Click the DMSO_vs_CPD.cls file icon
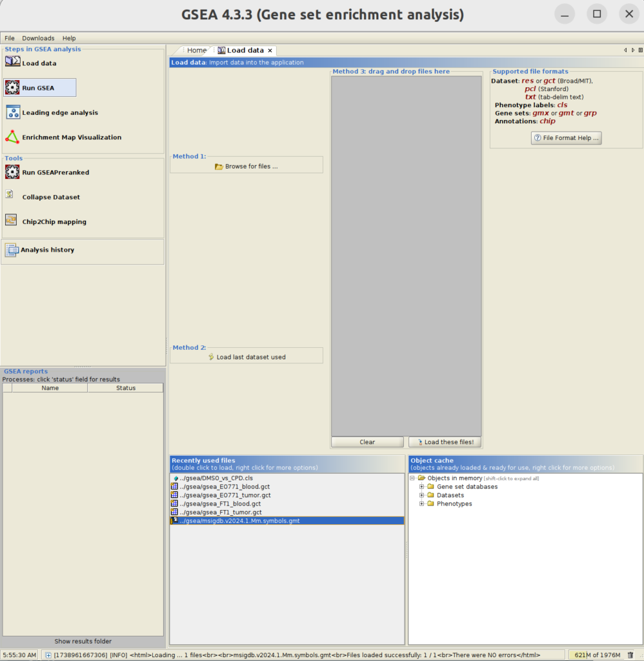The width and height of the screenshot is (644, 661). 176,478
